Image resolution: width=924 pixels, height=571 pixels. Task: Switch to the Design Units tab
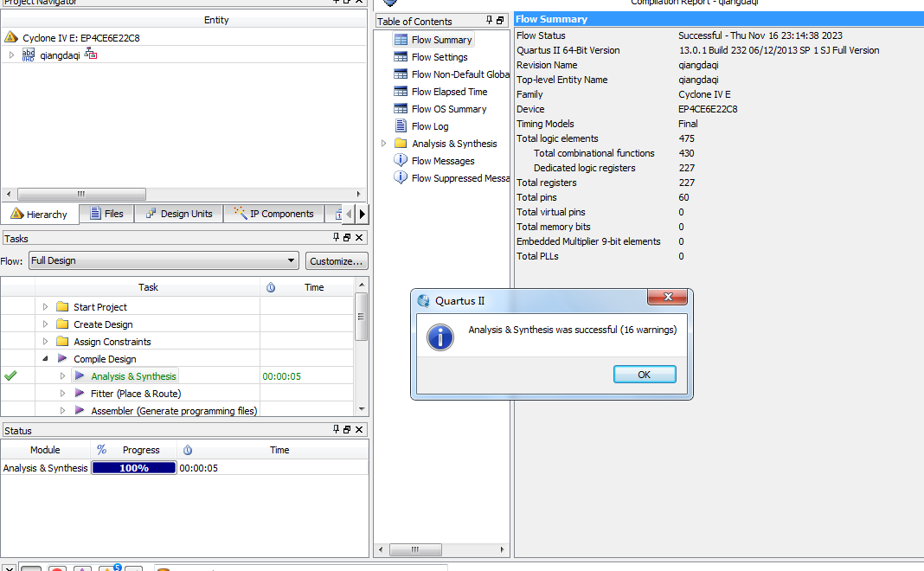179,214
